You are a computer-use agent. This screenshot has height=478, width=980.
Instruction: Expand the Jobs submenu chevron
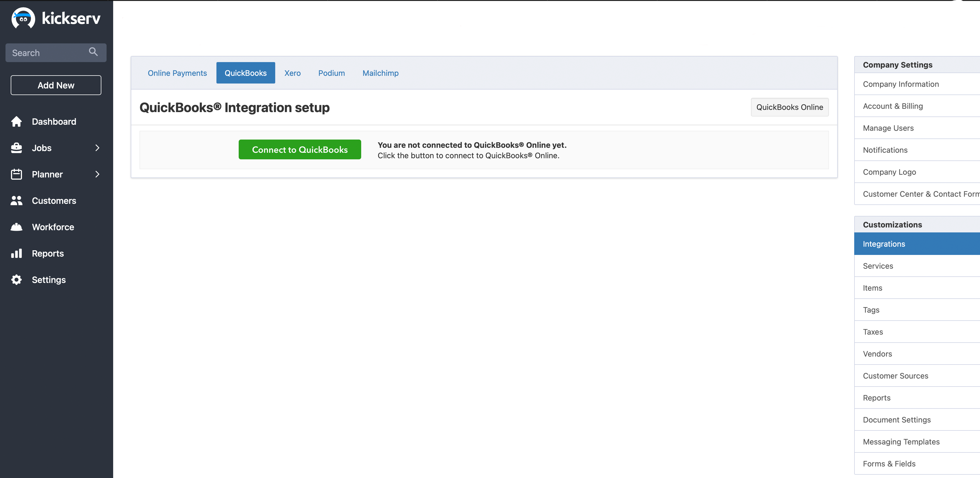[98, 148]
